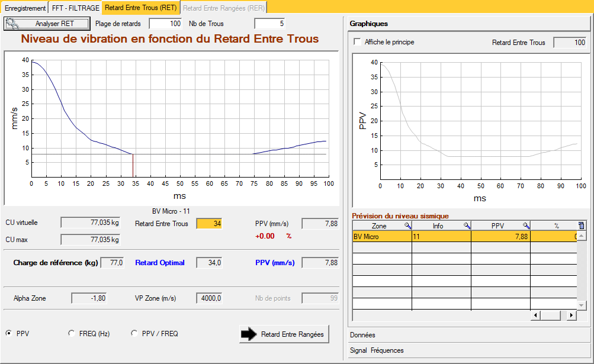Select the Info cell showing 11
This screenshot has height=364, width=594.
pos(441,236)
